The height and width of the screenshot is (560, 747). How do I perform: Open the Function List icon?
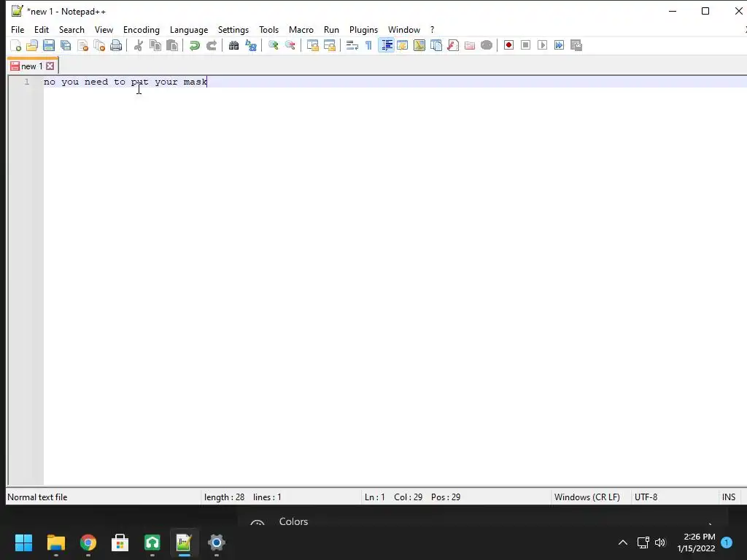pyautogui.click(x=453, y=45)
